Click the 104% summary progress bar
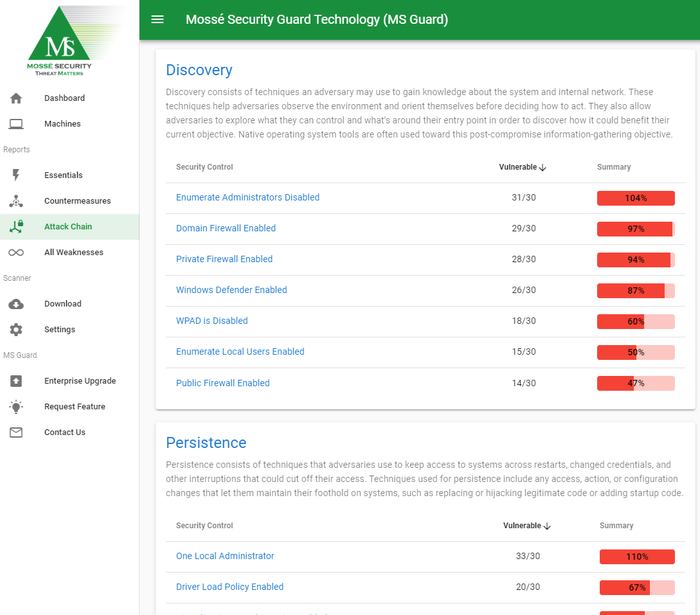 click(x=636, y=198)
